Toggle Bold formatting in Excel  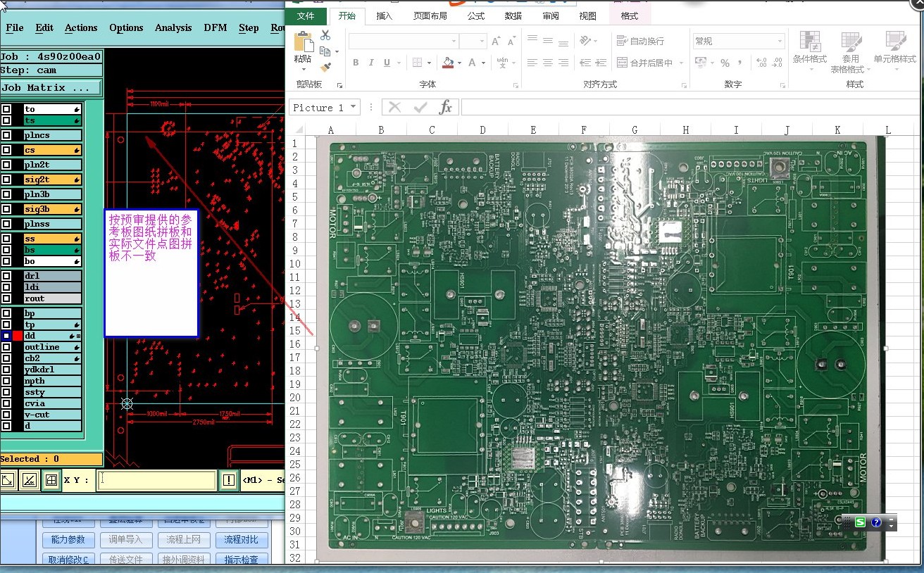tap(356, 63)
